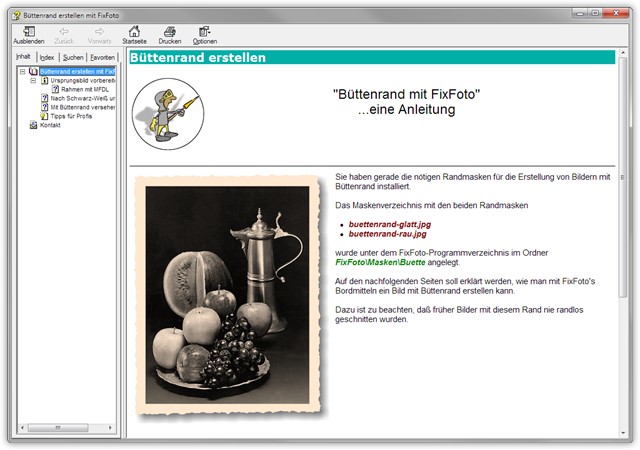The image size is (640, 450).
Task: Open the Favoriten tab
Action: 102,58
